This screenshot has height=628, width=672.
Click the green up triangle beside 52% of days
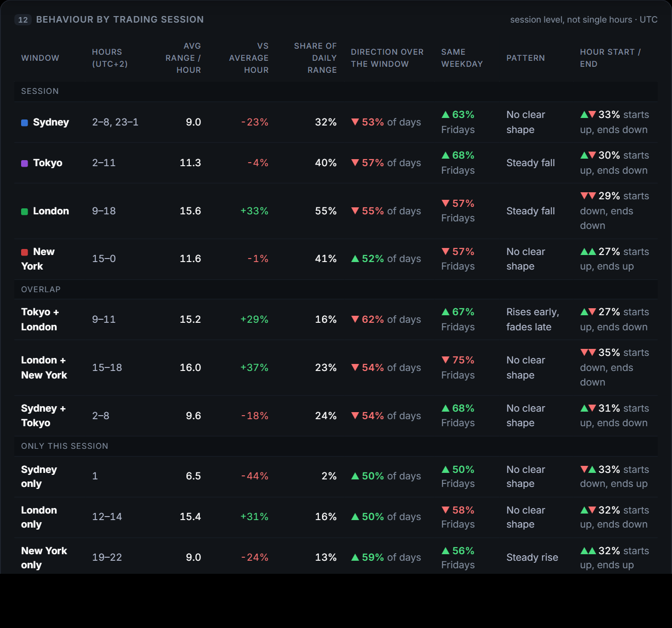(355, 259)
